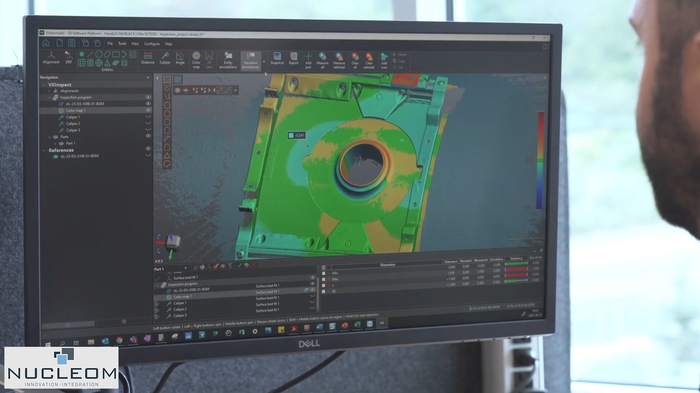Show Caliper 1 using its hidden-eye icon
Image resolution: width=700 pixels, height=393 pixels.
click(148, 117)
